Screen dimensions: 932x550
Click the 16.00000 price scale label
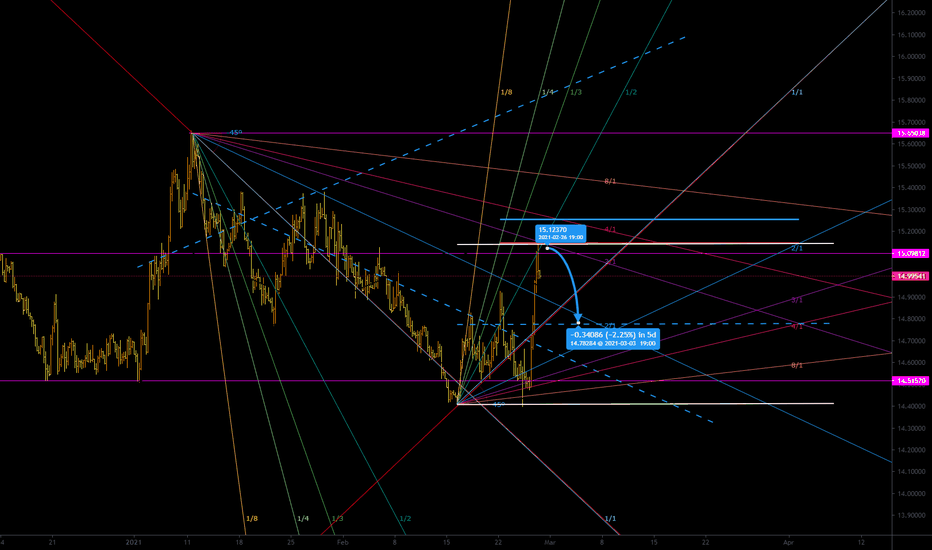(912, 57)
